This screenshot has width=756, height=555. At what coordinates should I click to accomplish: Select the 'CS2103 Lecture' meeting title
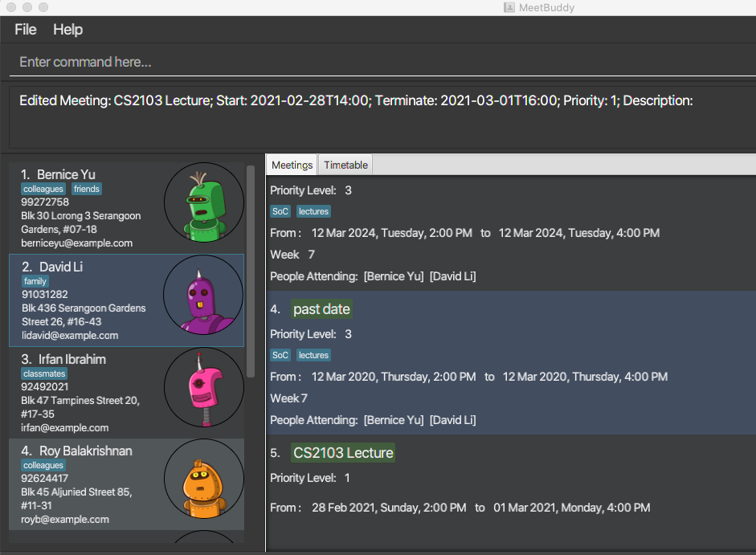tap(343, 453)
